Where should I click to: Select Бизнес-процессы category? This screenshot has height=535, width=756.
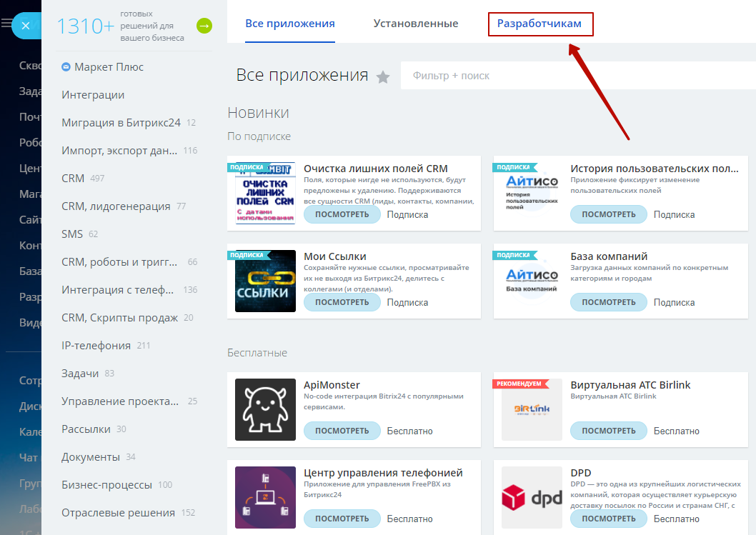tap(106, 485)
